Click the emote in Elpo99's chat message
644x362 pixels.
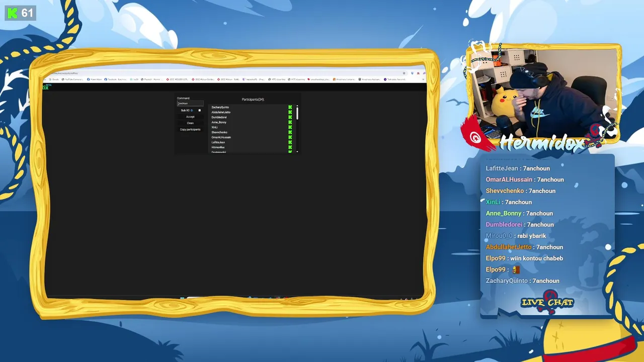point(516,269)
